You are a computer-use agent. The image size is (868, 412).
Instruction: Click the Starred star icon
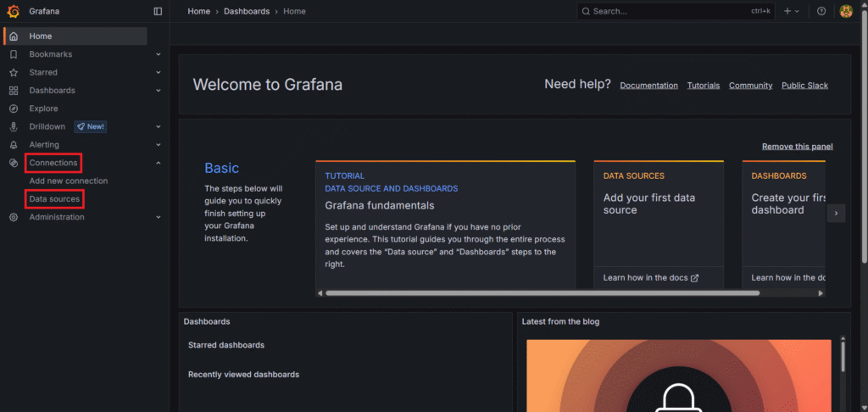[14, 73]
